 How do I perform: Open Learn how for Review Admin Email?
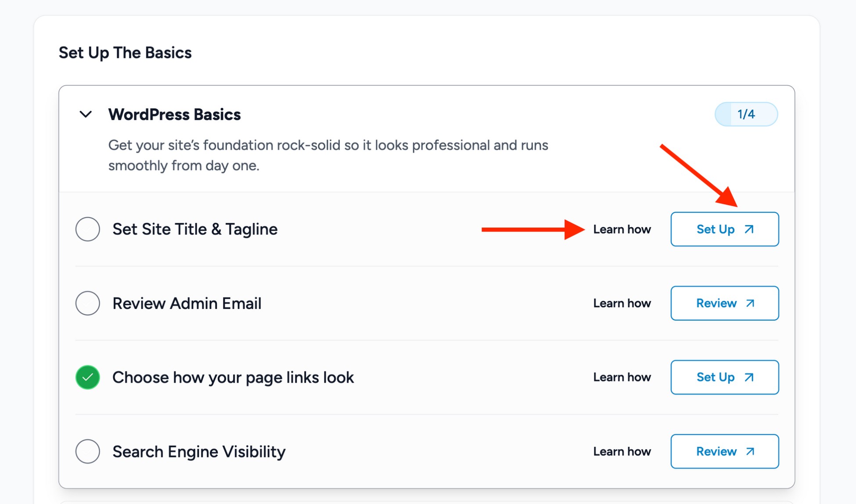tap(622, 304)
